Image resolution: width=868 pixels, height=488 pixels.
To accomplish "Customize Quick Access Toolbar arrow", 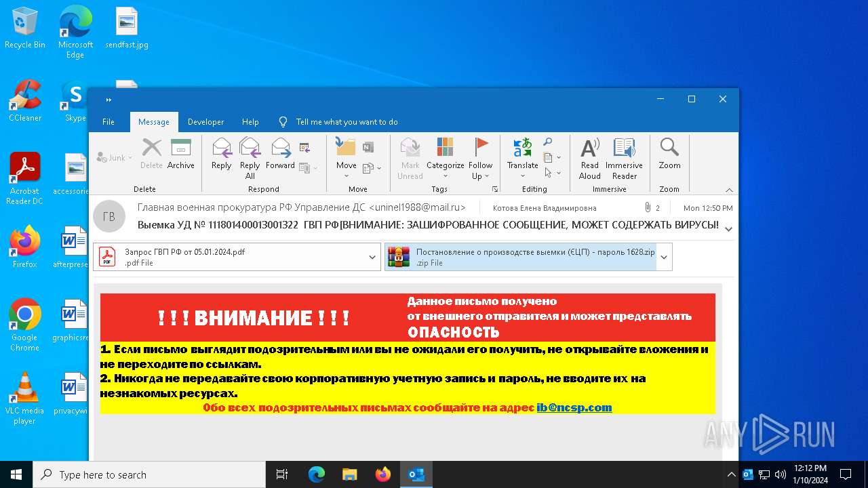I will coord(108,100).
